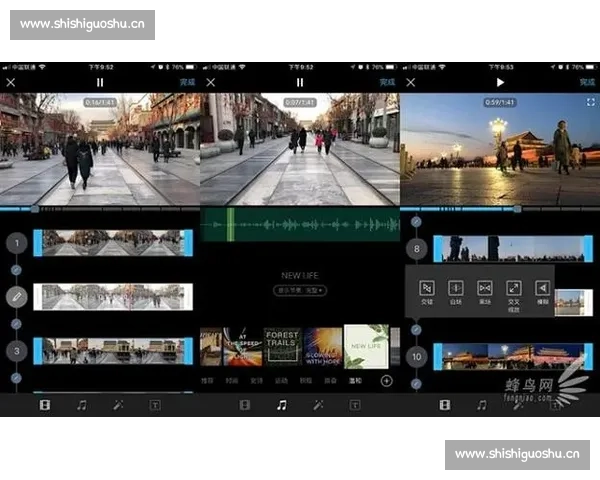Select the clip 1 number badge
Viewport: 600px width, 480px height.
(16, 243)
